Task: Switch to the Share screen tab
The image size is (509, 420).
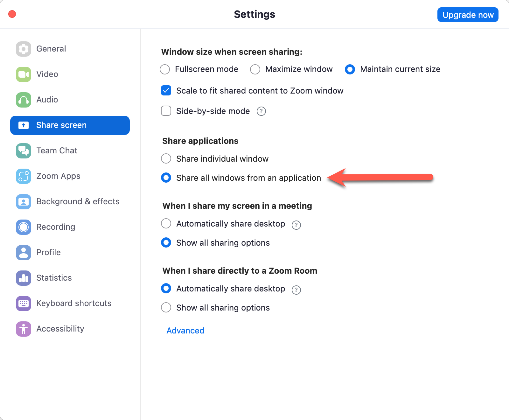Action: [70, 125]
